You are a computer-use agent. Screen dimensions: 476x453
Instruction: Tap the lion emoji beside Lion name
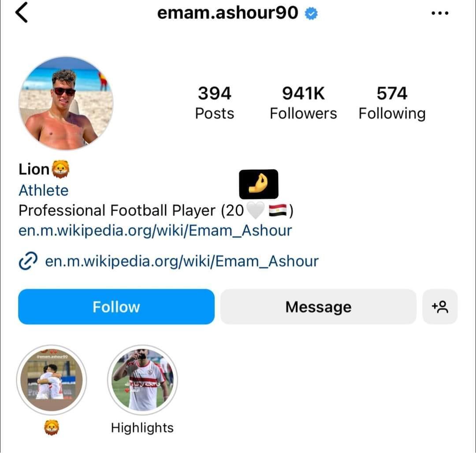[61, 169]
